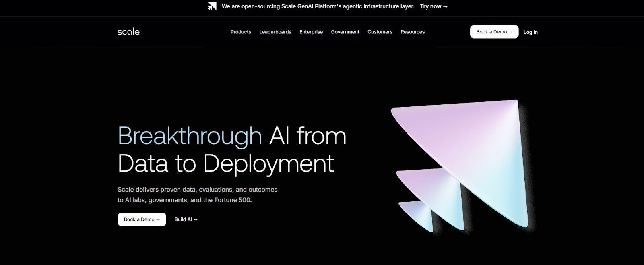Select Government in the navigation bar
644x265 pixels.
click(x=345, y=32)
